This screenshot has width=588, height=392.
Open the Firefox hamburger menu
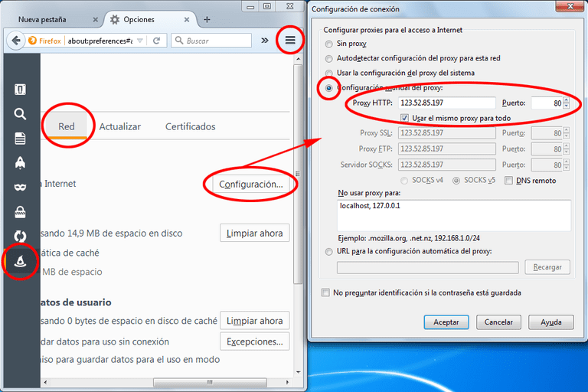click(x=290, y=40)
